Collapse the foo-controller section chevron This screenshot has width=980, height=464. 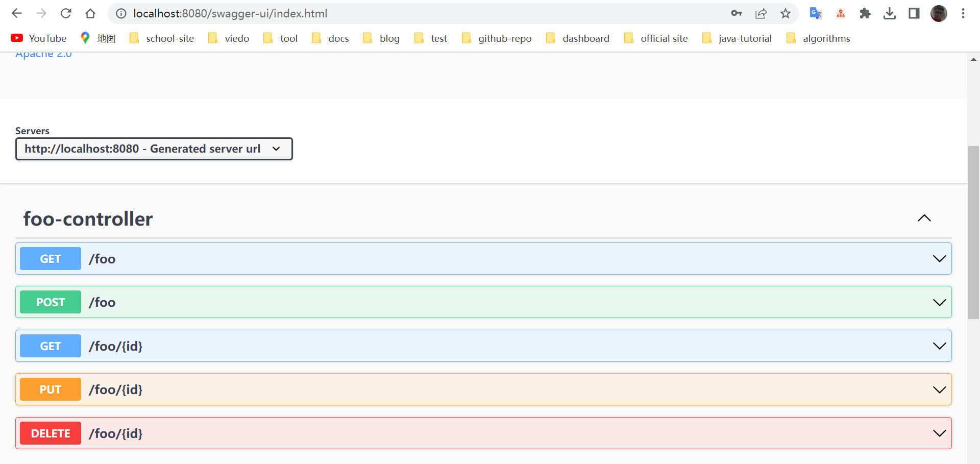click(924, 218)
